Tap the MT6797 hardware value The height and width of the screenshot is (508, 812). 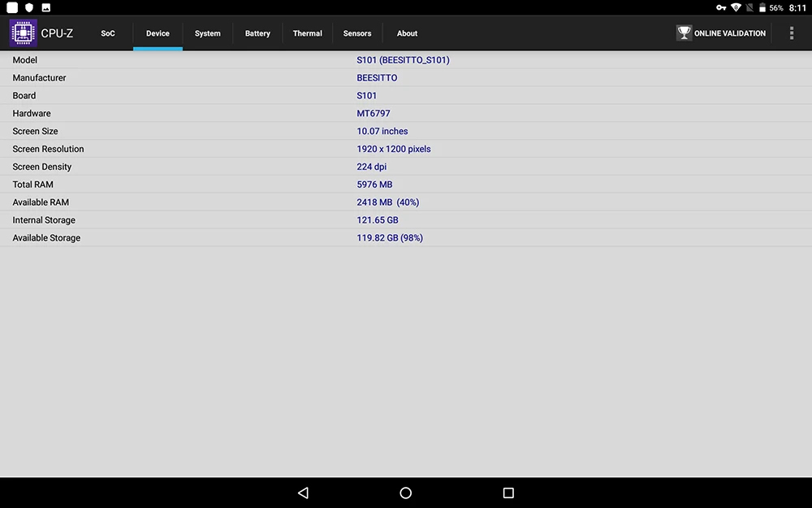[374, 113]
